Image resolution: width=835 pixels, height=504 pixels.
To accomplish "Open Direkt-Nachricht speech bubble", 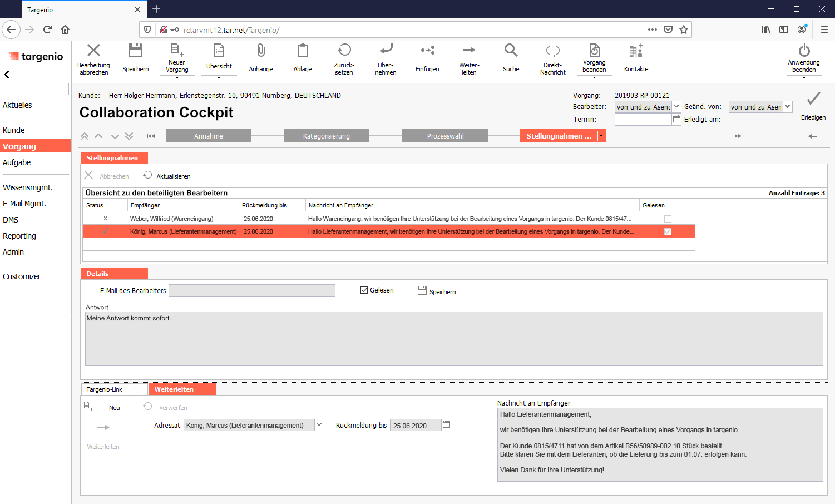I will 552,51.
